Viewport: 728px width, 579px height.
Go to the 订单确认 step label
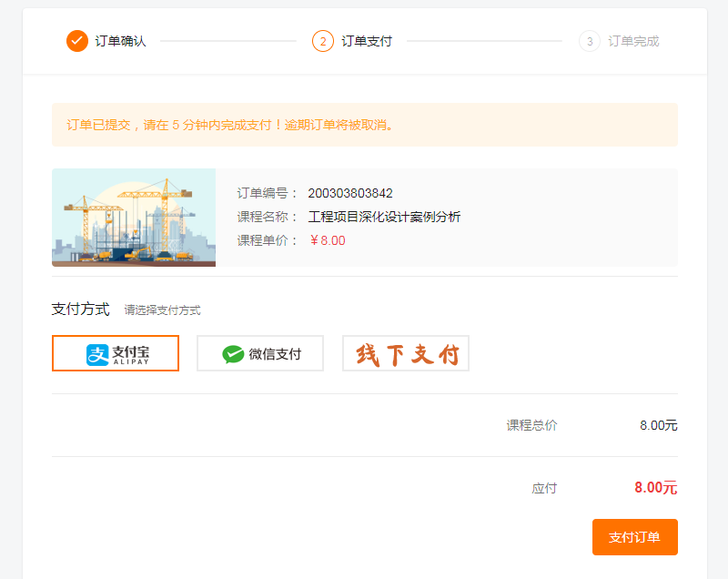pos(120,41)
